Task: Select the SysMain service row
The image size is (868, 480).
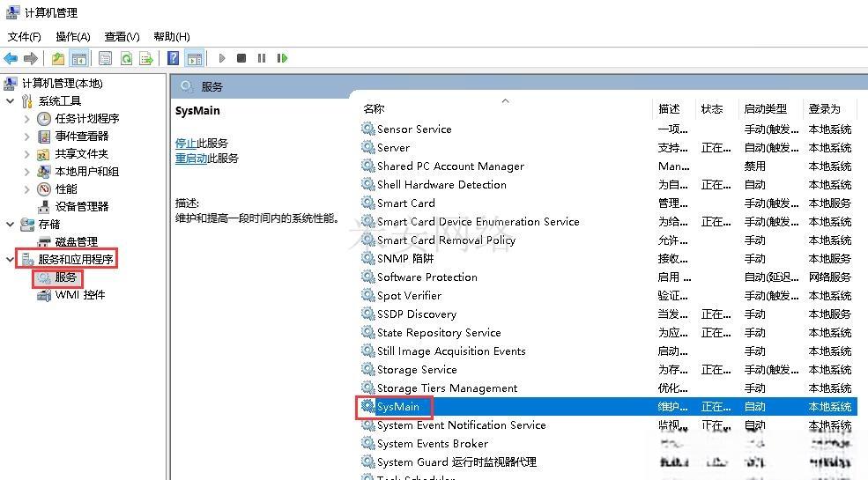Action: pyautogui.click(x=608, y=406)
